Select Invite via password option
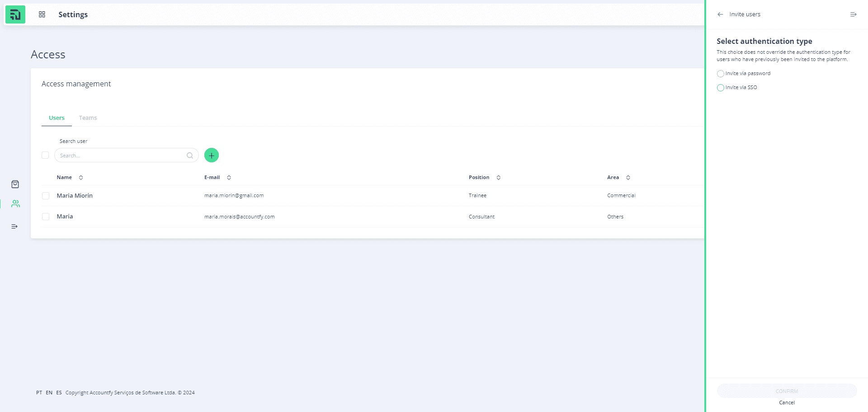 coord(721,74)
